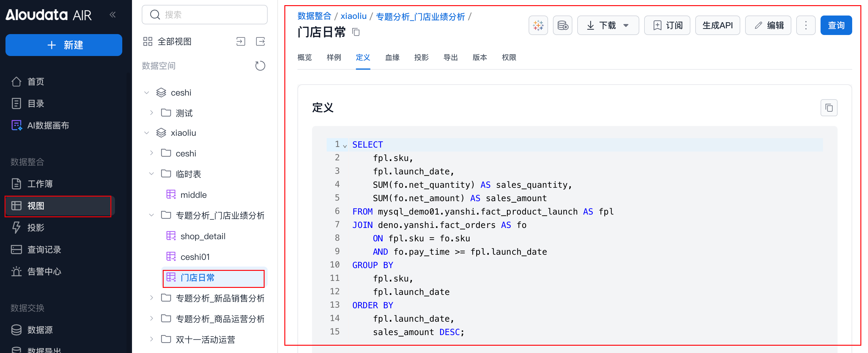Switch to the 样例 tab
Screen dimensions: 868x353
point(334,57)
